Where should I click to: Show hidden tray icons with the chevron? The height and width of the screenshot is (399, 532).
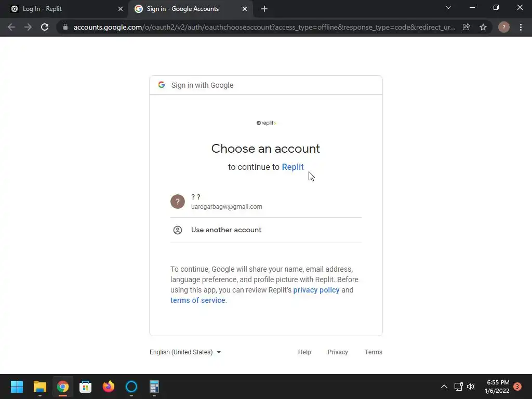pos(444,387)
